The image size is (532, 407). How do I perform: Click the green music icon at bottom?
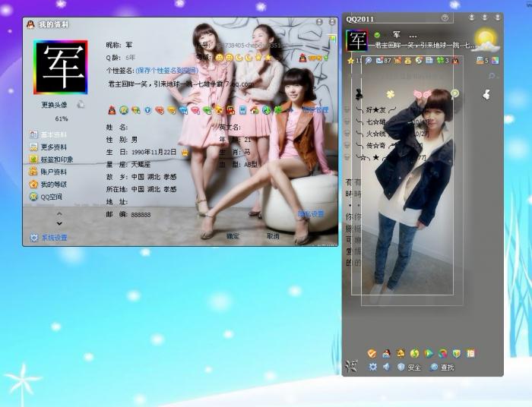[x=414, y=353]
